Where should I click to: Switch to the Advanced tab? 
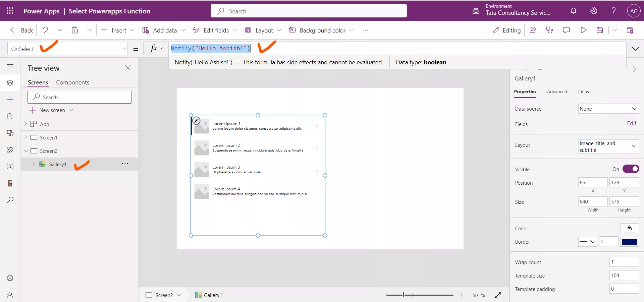557,92
